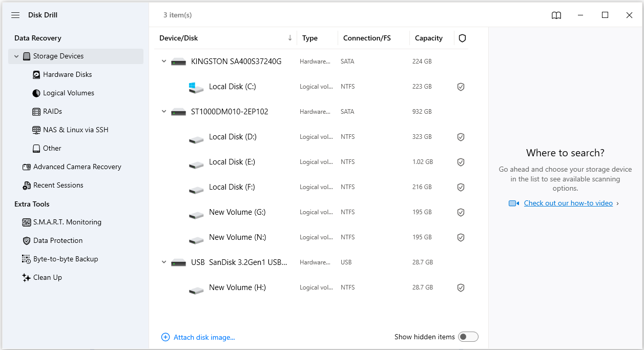The height and width of the screenshot is (350, 644).
Task: Select Advanced Camera Recovery
Action: (x=77, y=167)
